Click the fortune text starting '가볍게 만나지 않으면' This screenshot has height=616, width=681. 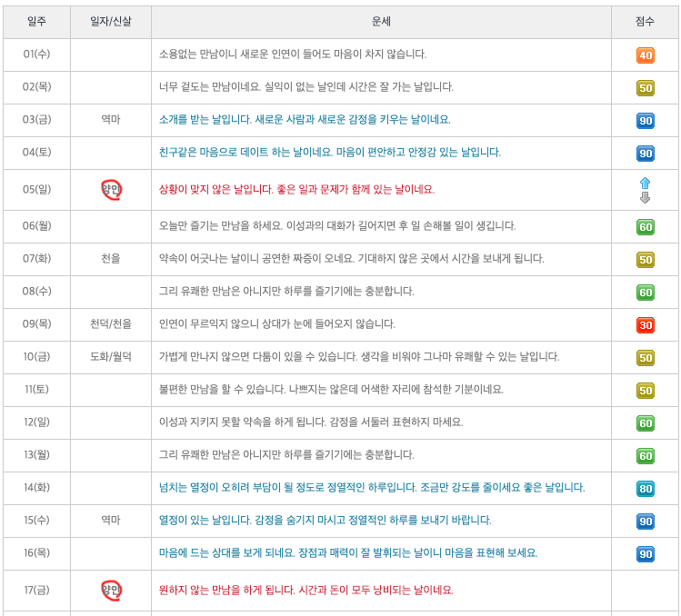tap(359, 357)
